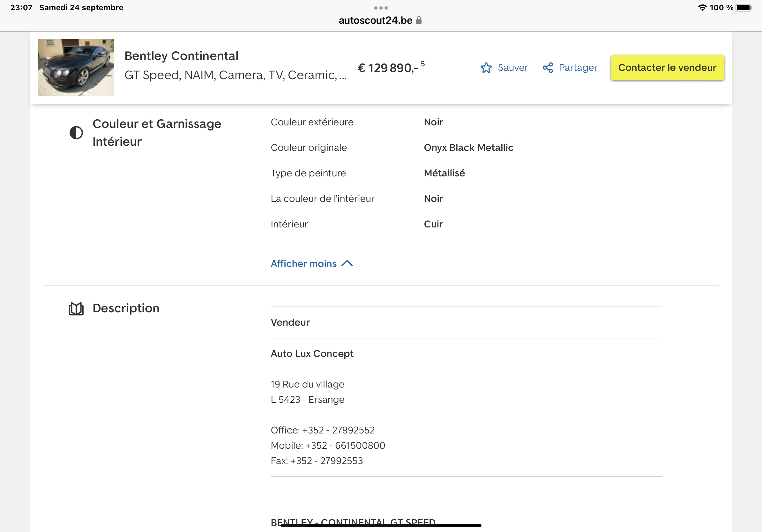Click the share Partager icon
Image resolution: width=762 pixels, height=532 pixels.
point(548,68)
